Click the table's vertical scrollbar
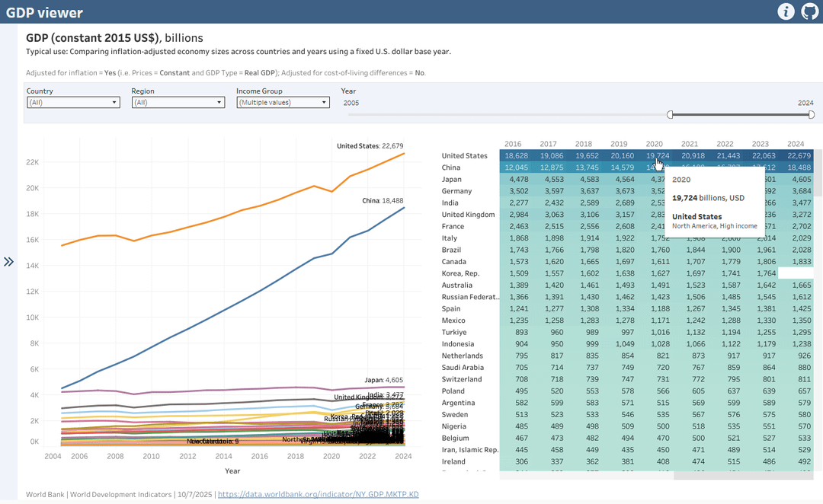The image size is (823, 504). pyautogui.click(x=818, y=173)
